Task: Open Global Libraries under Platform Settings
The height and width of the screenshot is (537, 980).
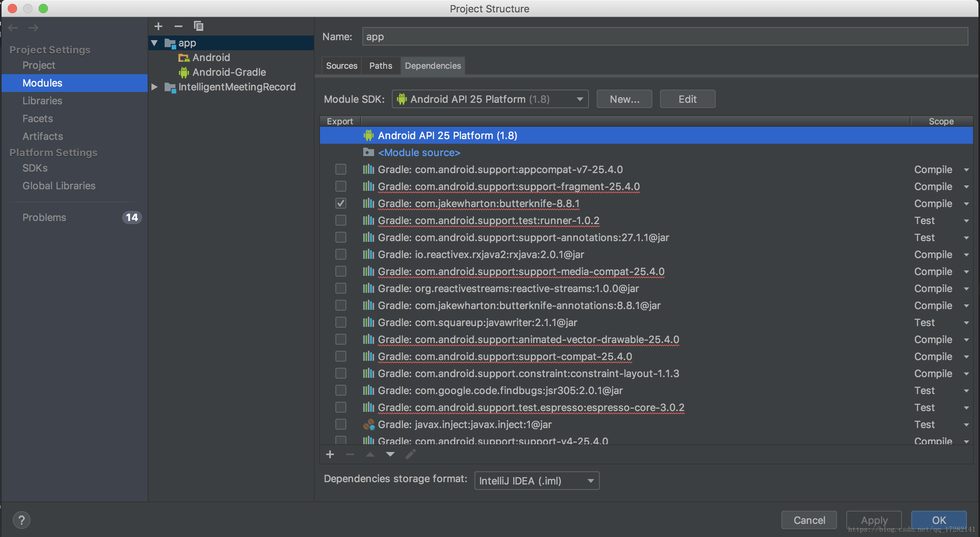Action: 59,186
